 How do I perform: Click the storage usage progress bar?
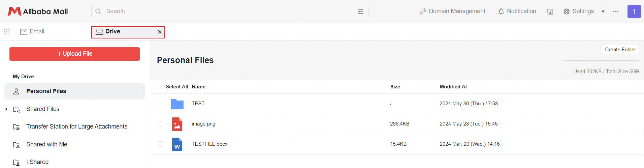[x=601, y=61]
